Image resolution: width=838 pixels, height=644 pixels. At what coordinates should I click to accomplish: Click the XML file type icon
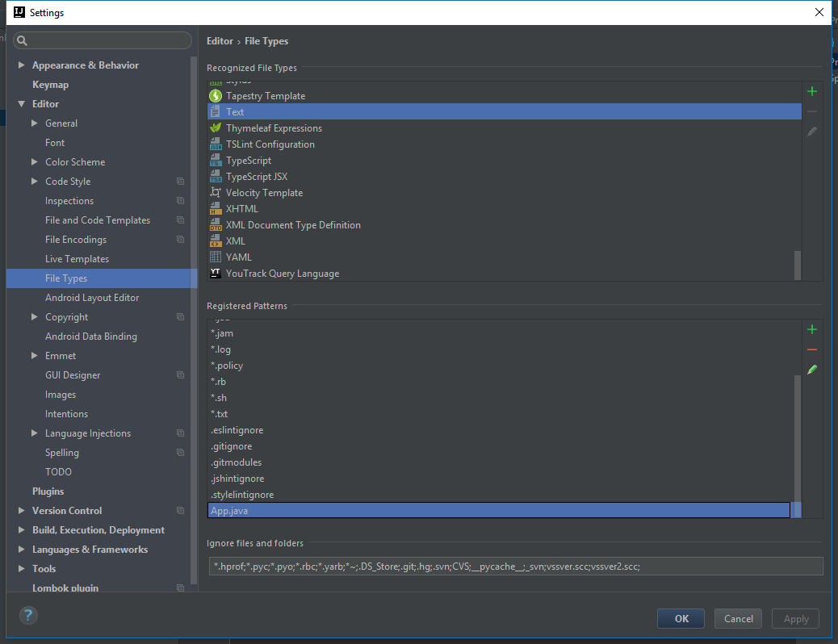(x=216, y=241)
